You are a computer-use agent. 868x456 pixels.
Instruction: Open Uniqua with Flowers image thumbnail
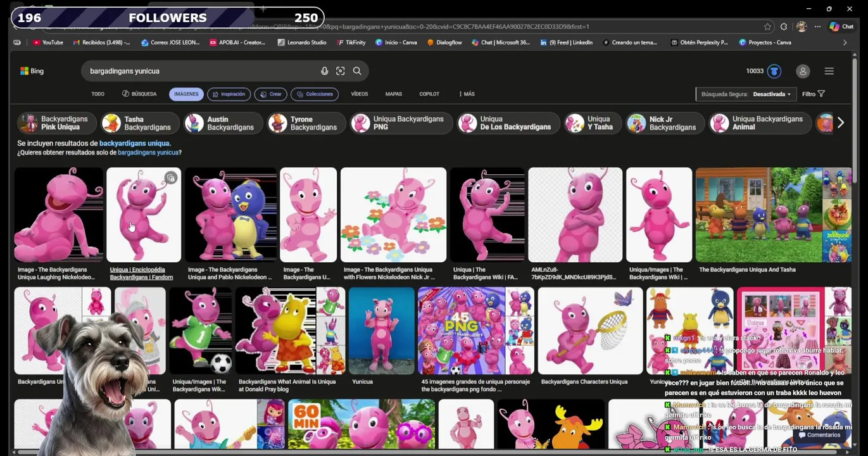[x=393, y=215]
